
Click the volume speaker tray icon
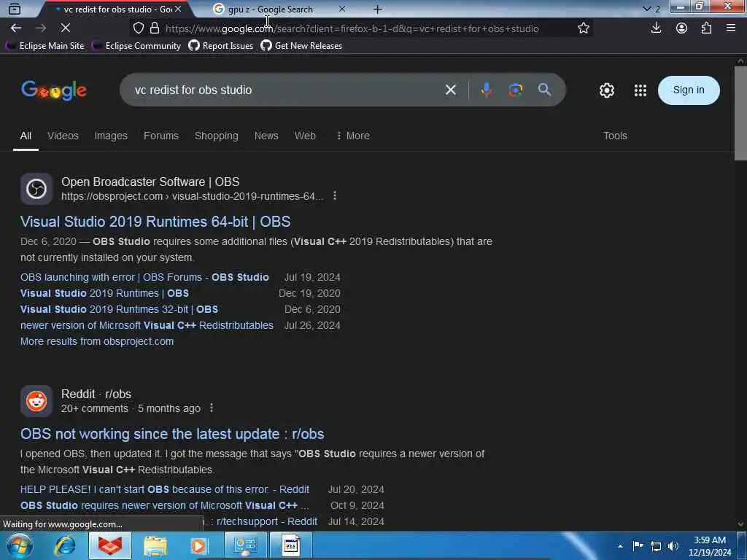click(x=673, y=546)
